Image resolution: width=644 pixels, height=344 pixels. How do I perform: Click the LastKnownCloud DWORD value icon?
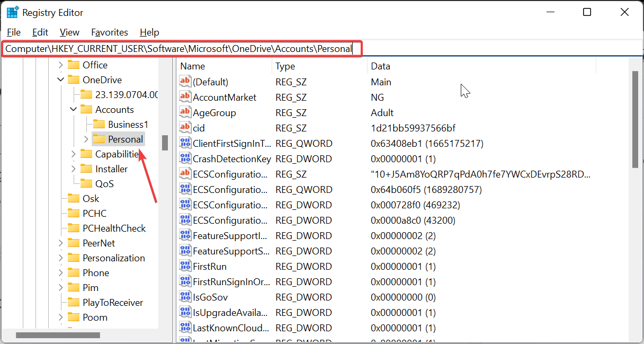185,328
